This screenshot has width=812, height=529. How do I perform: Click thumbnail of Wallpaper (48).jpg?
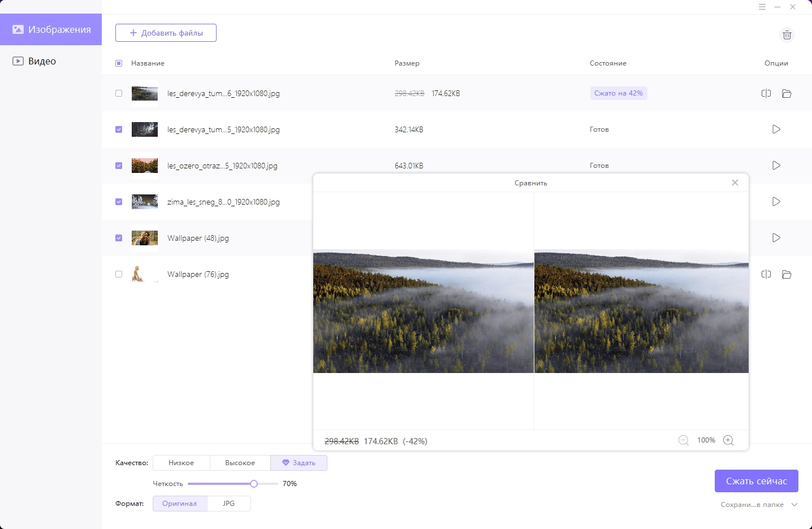pyautogui.click(x=145, y=238)
